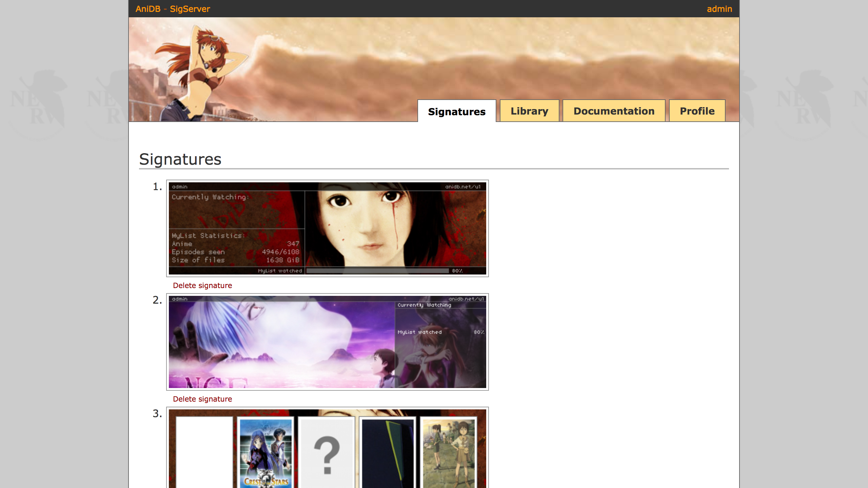Open the AniDB - SigServer home link
Screen dimensions: 868x488
(x=173, y=9)
